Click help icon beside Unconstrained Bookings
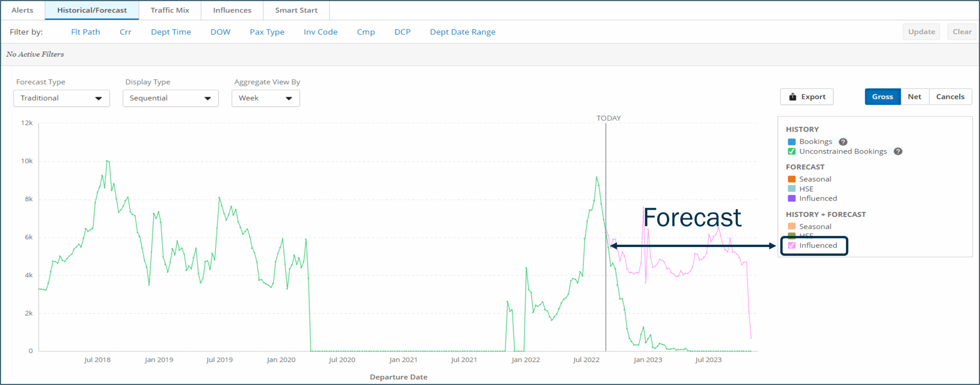980x385 pixels. pyautogui.click(x=898, y=151)
